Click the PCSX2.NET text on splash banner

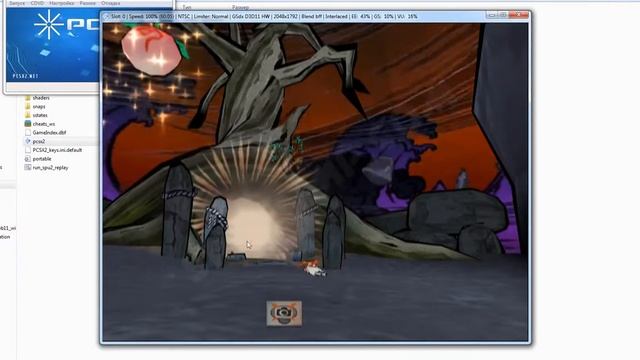pos(25,76)
